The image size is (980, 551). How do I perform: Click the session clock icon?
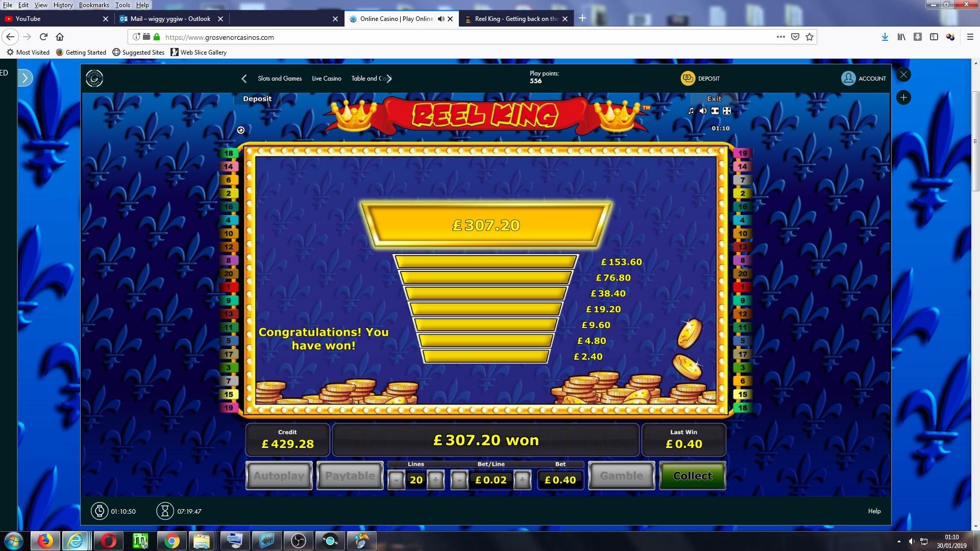(x=99, y=511)
